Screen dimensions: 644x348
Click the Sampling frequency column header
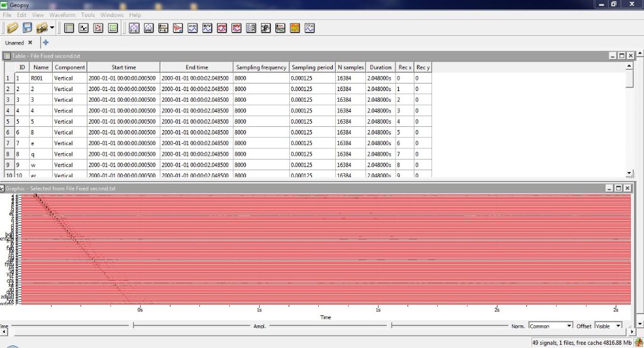(261, 67)
